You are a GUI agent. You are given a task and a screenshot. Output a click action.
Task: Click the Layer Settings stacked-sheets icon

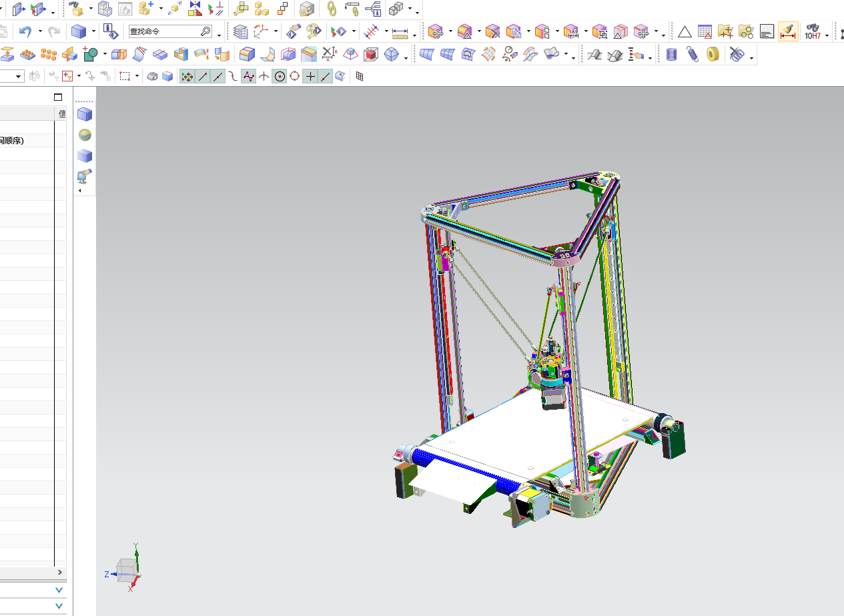pyautogui.click(x=240, y=31)
